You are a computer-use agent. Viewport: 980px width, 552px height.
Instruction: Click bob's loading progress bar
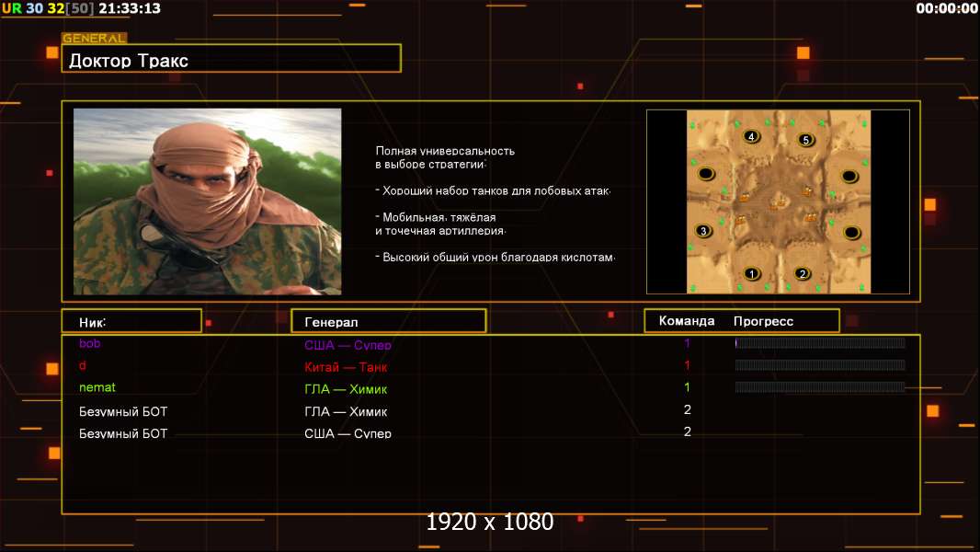(820, 342)
